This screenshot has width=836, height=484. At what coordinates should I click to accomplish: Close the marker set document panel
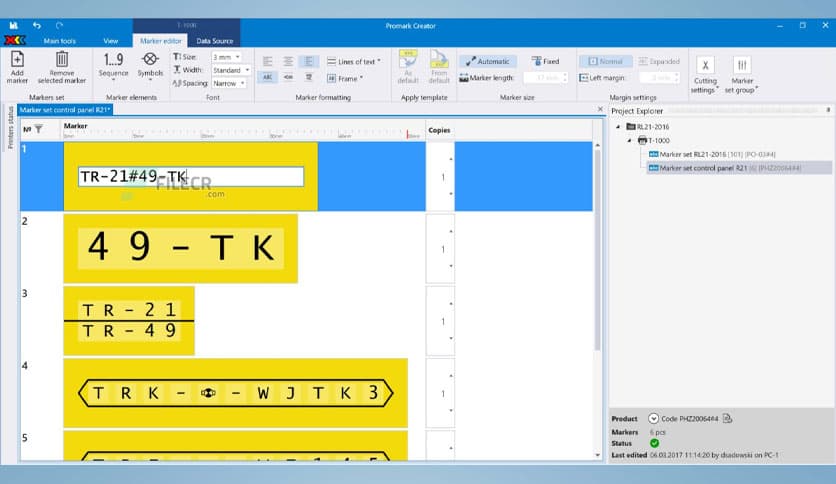pos(600,109)
